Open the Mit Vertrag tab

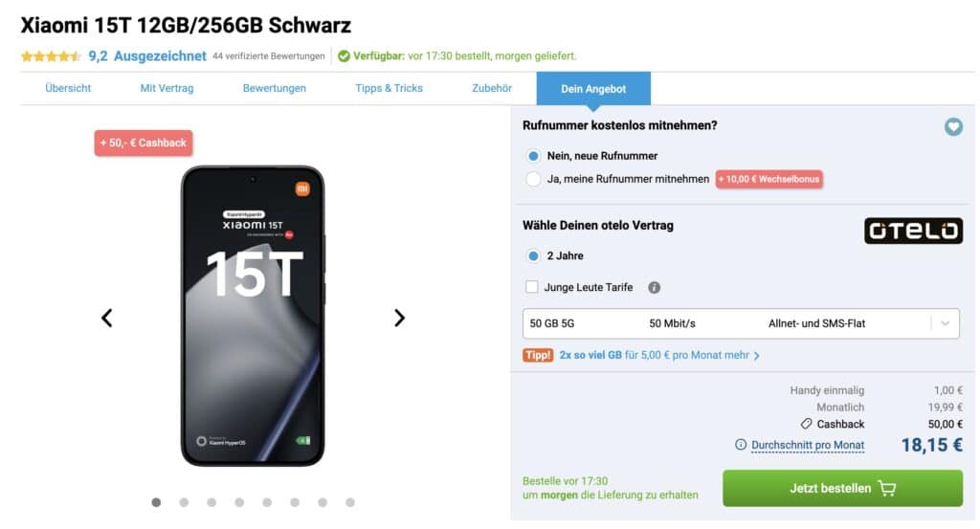(x=167, y=88)
